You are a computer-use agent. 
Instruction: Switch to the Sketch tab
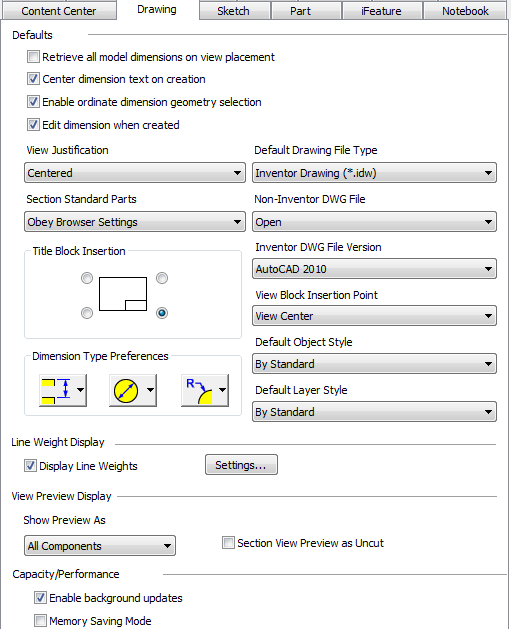pyautogui.click(x=234, y=11)
